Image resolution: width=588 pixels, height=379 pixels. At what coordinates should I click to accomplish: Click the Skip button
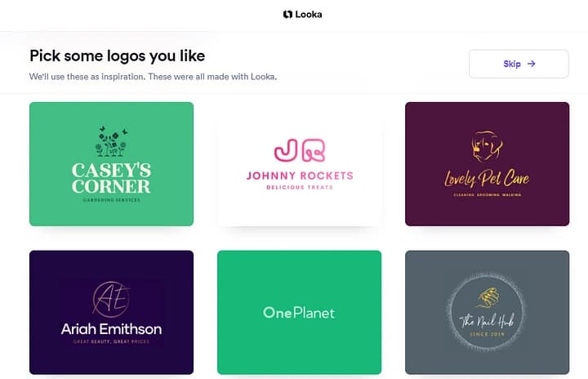tap(519, 64)
